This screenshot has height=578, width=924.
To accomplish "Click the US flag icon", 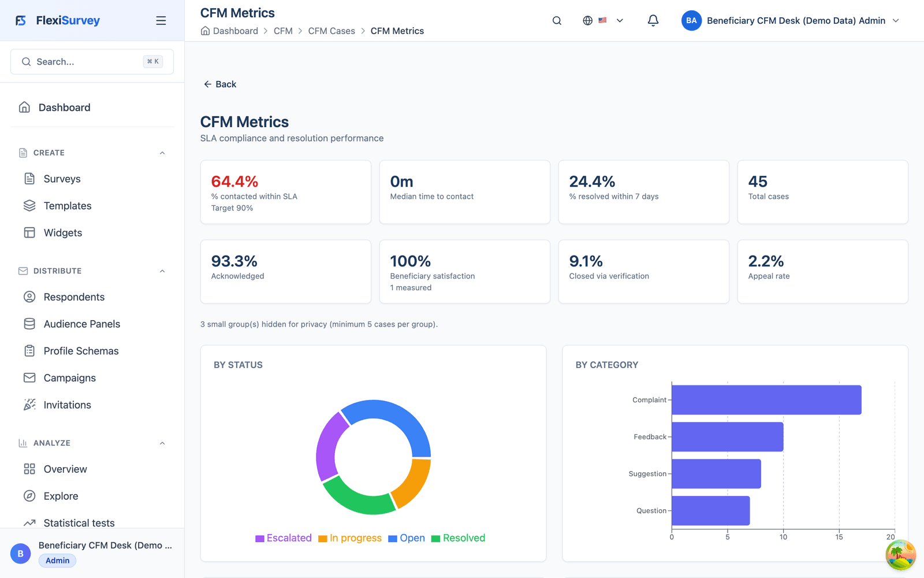I will point(602,20).
